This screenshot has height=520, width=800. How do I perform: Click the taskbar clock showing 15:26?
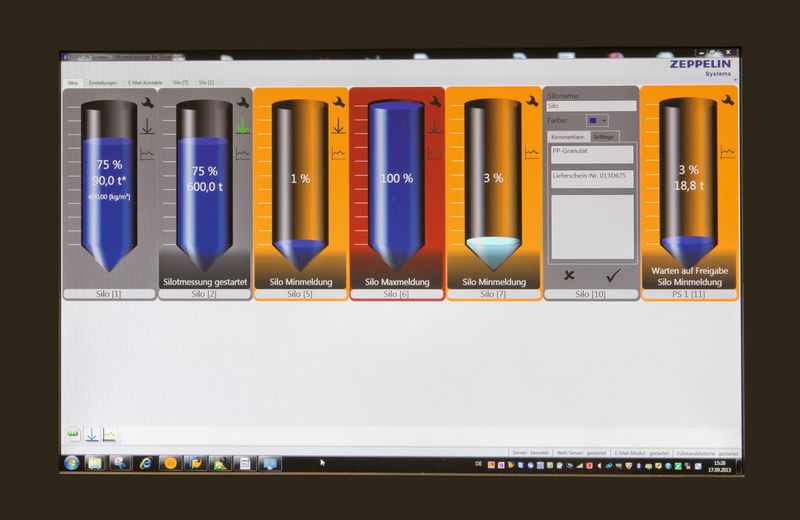coord(719,466)
